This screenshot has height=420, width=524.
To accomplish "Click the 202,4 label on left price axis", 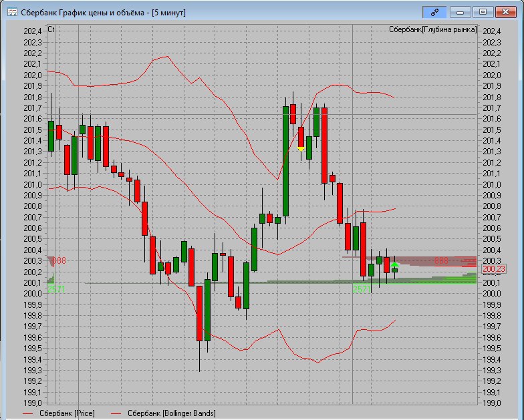I will [33, 31].
